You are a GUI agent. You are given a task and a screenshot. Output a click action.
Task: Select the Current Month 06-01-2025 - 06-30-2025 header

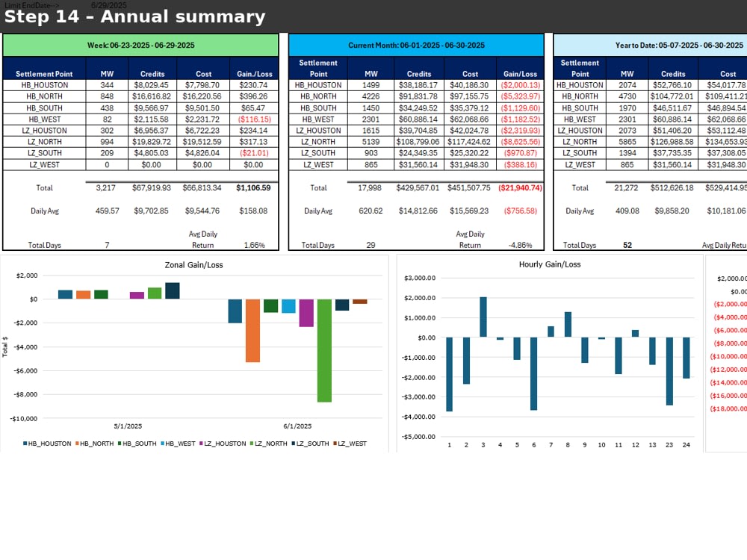coord(416,46)
